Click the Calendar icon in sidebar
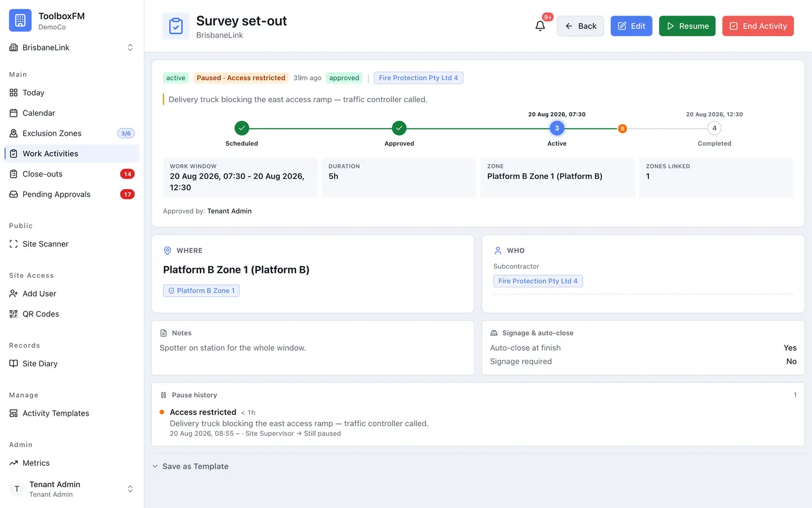The width and height of the screenshot is (812, 508). click(14, 113)
